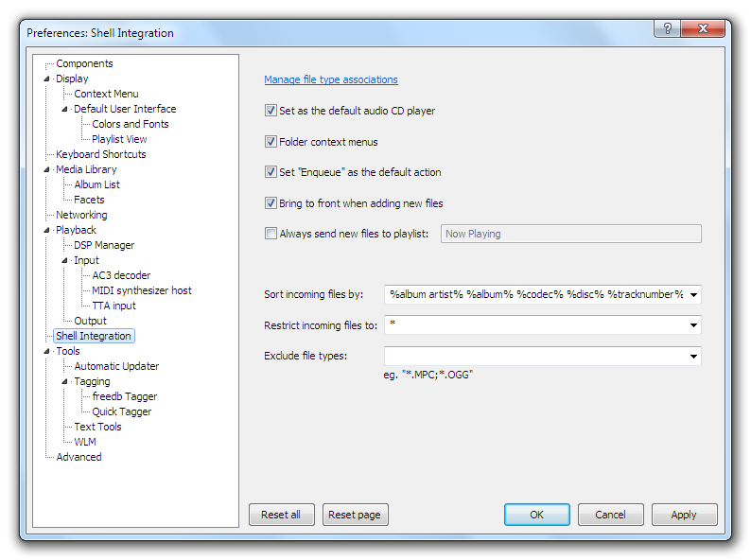Enable Always send new files to playlist
This screenshot has height=560, width=751.
(271, 234)
